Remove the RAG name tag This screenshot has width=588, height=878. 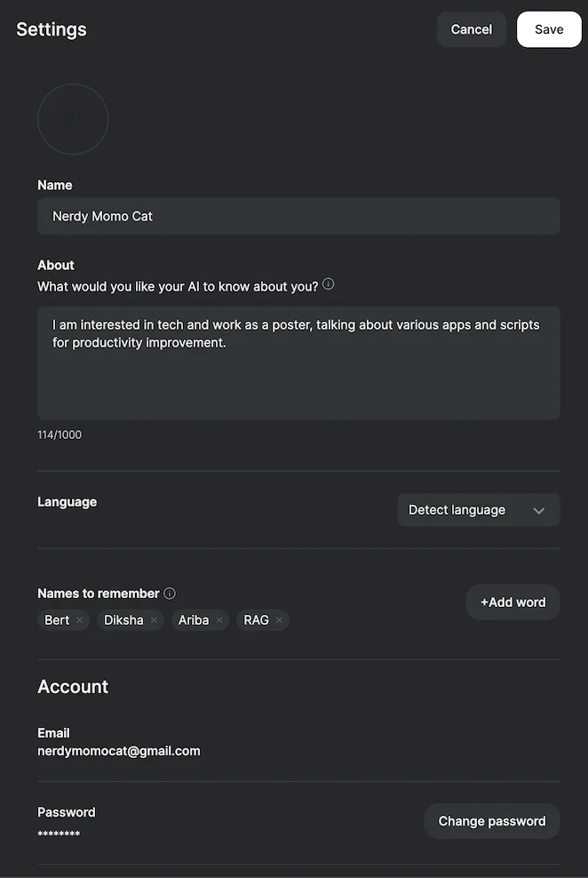(x=279, y=620)
